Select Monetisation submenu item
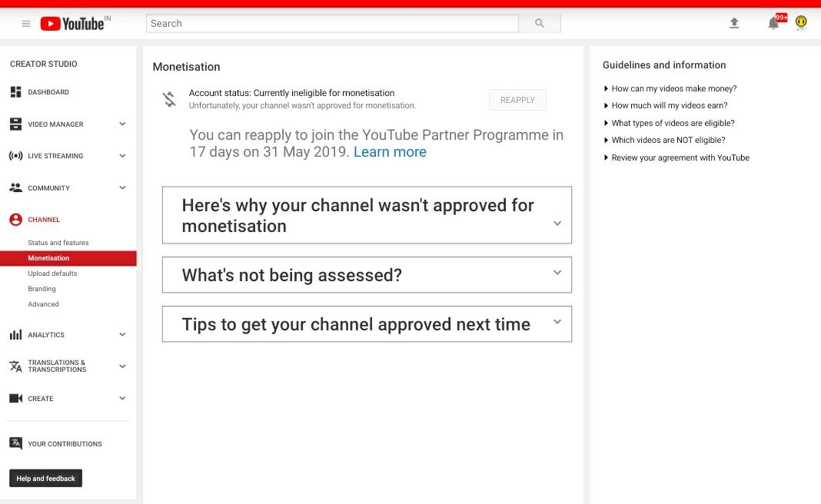This screenshot has height=504, width=821. (x=68, y=258)
